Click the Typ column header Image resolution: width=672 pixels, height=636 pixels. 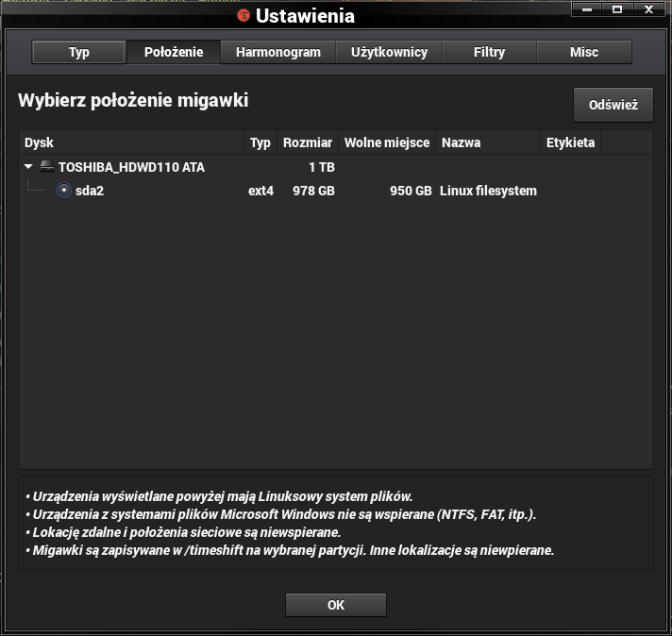point(260,142)
